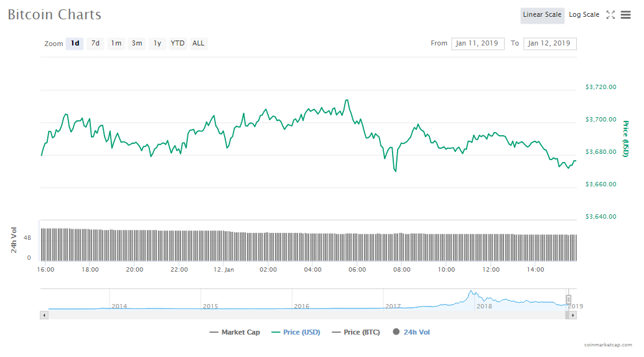The width and height of the screenshot is (644, 357).
Task: Select the 7d zoom range
Action: [x=95, y=44]
